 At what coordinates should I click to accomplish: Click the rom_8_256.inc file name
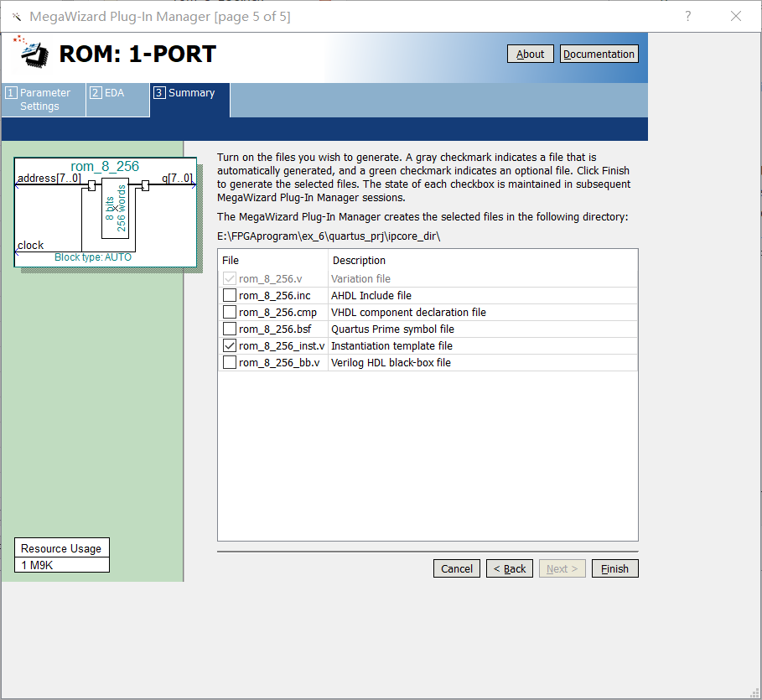[275, 296]
